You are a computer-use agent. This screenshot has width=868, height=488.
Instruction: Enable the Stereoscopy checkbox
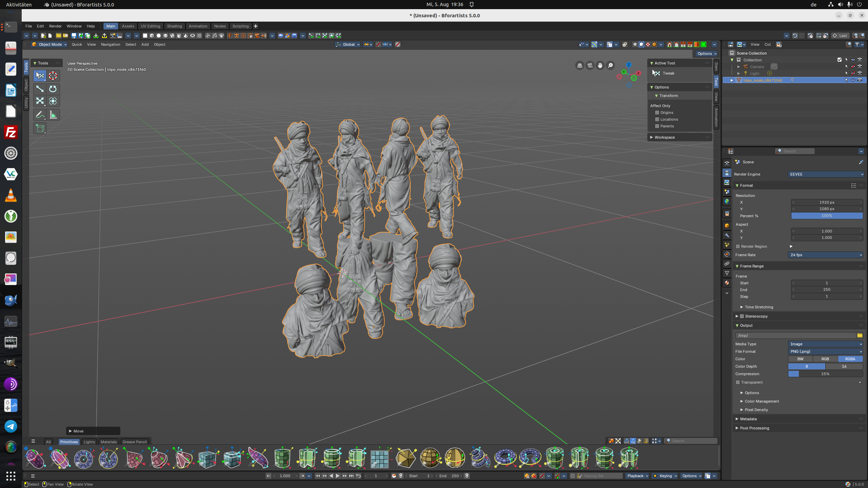(742, 316)
